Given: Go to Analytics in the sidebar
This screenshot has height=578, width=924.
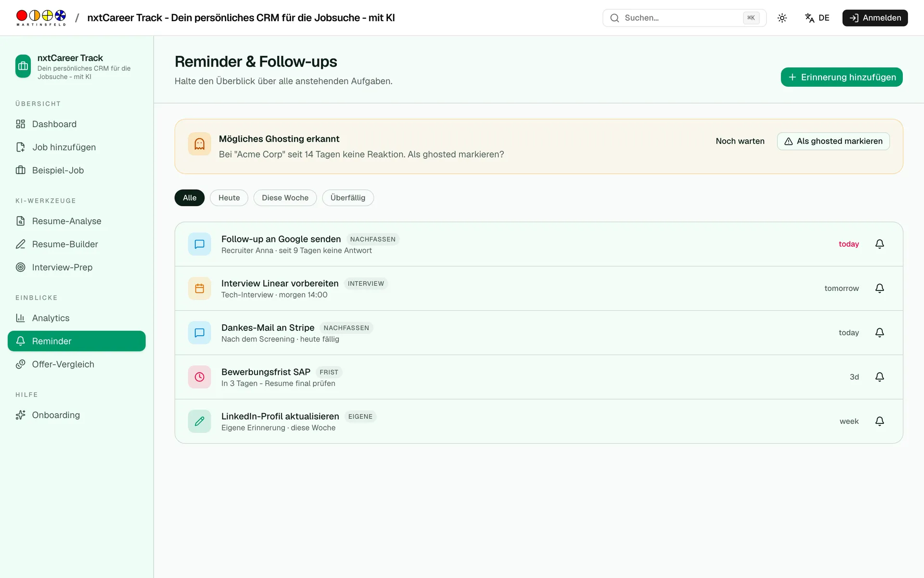Looking at the screenshot, I should pyautogui.click(x=77, y=318).
